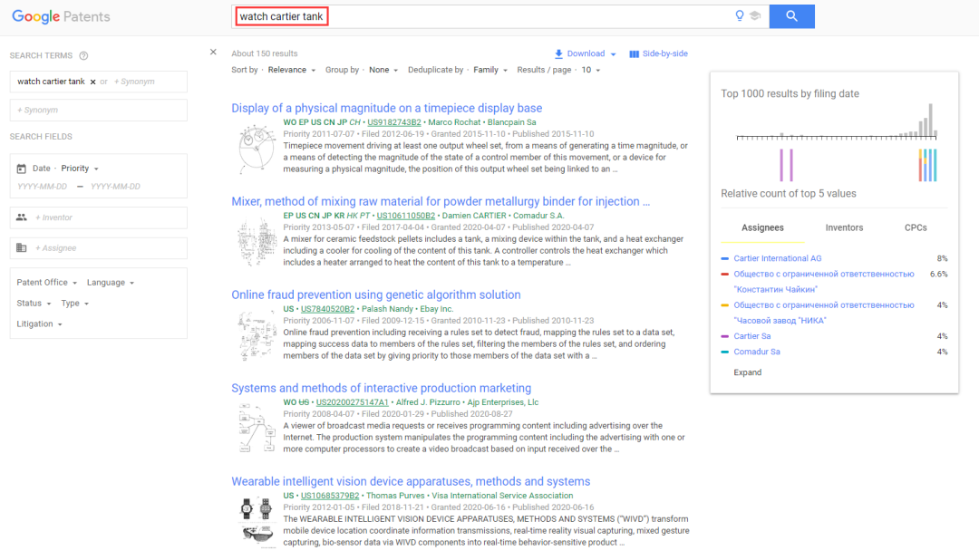The image size is (979, 560).
Task: Open 'Display of a physical magnitude' result
Action: 386,108
